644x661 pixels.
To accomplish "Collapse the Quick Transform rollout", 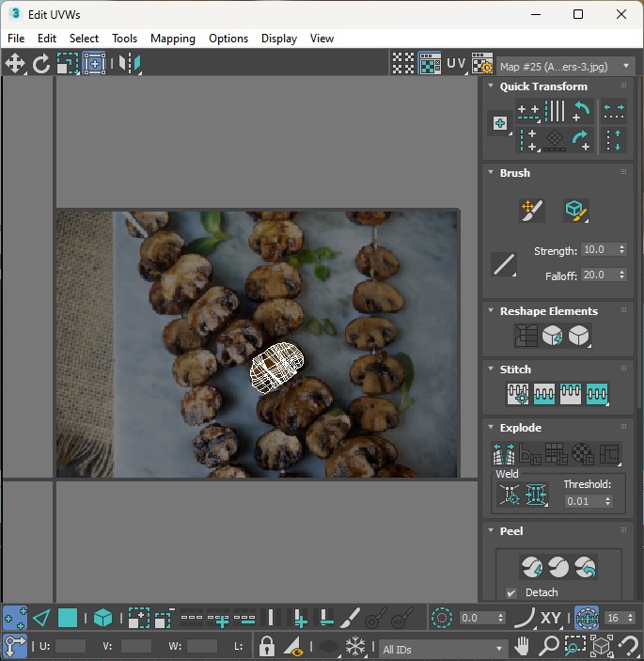I will pyautogui.click(x=491, y=86).
